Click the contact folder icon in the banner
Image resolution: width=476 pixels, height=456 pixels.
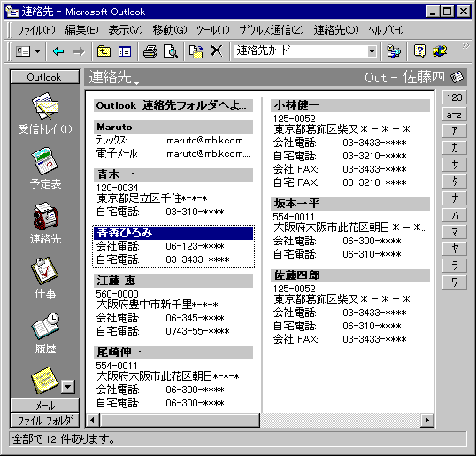click(457, 77)
